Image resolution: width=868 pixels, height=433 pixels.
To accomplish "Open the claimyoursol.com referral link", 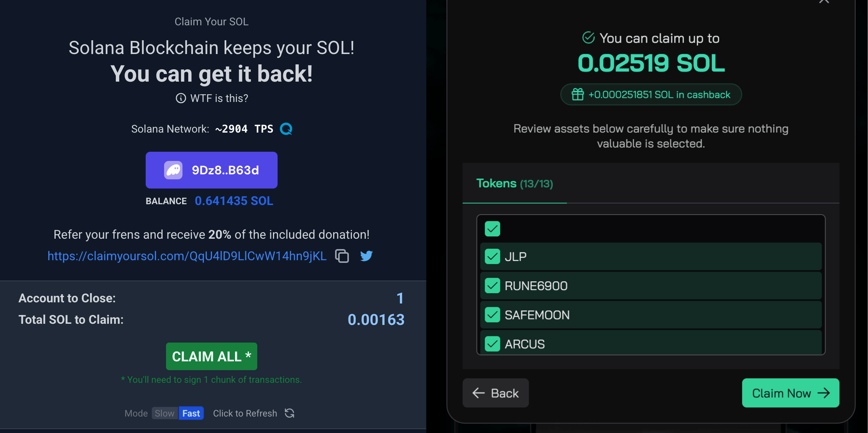I will (x=187, y=256).
